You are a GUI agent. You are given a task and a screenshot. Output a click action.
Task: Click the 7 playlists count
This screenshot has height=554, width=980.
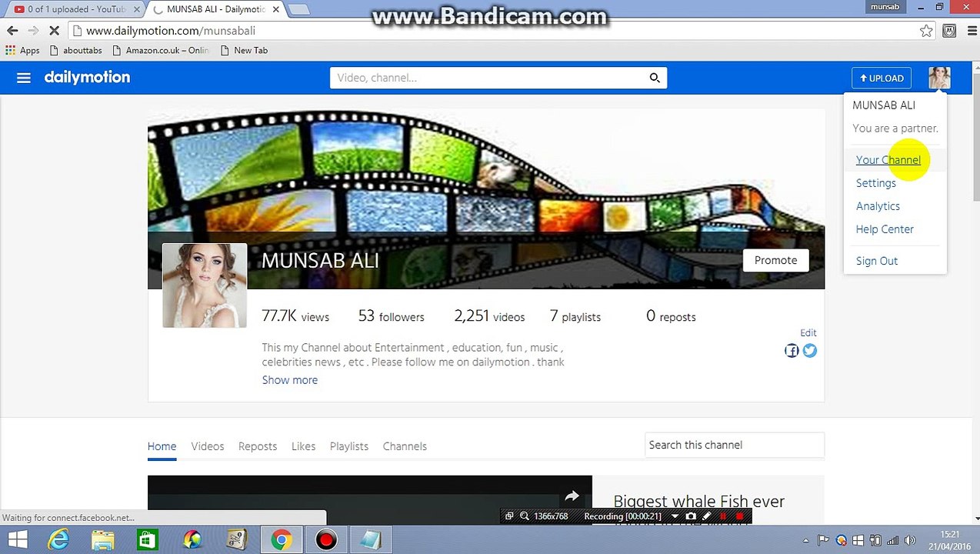(x=575, y=316)
